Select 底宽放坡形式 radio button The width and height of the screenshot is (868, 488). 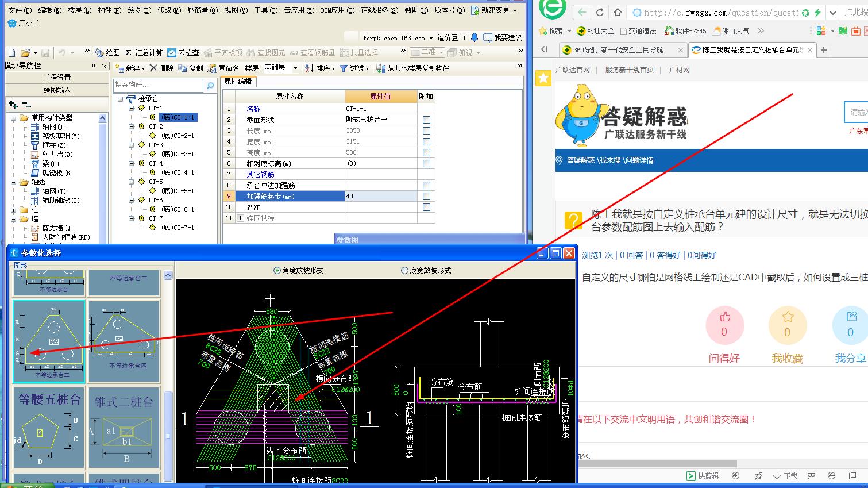[404, 270]
